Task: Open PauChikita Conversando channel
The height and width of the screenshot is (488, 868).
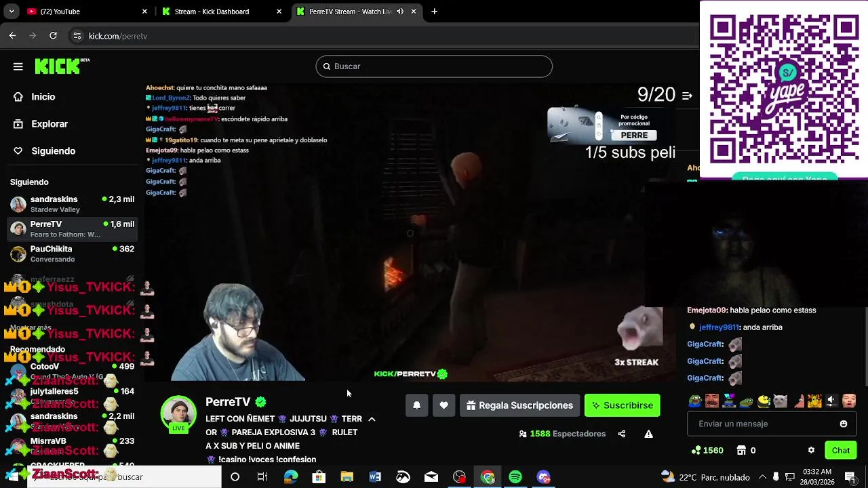Action: (x=72, y=253)
